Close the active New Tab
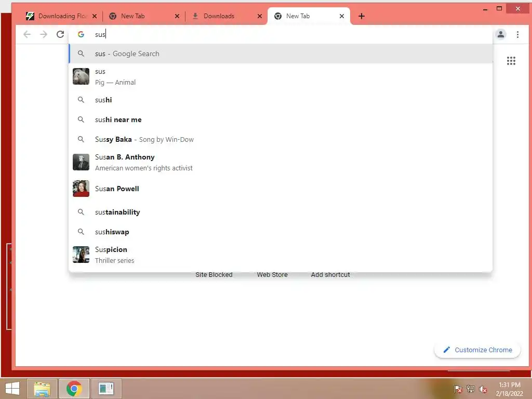Image resolution: width=532 pixels, height=399 pixels. pos(342,16)
